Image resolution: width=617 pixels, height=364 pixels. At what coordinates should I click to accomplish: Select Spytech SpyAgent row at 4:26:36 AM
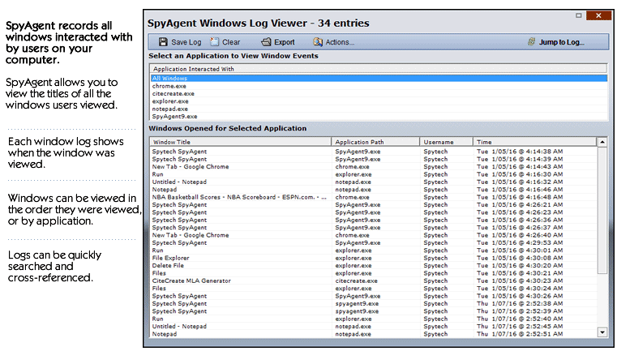pos(373,220)
